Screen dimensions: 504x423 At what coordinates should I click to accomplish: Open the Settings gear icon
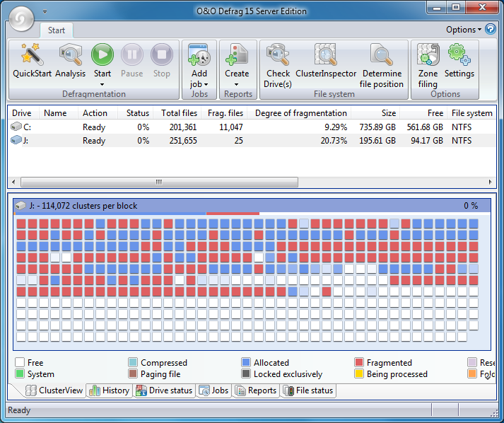(459, 54)
